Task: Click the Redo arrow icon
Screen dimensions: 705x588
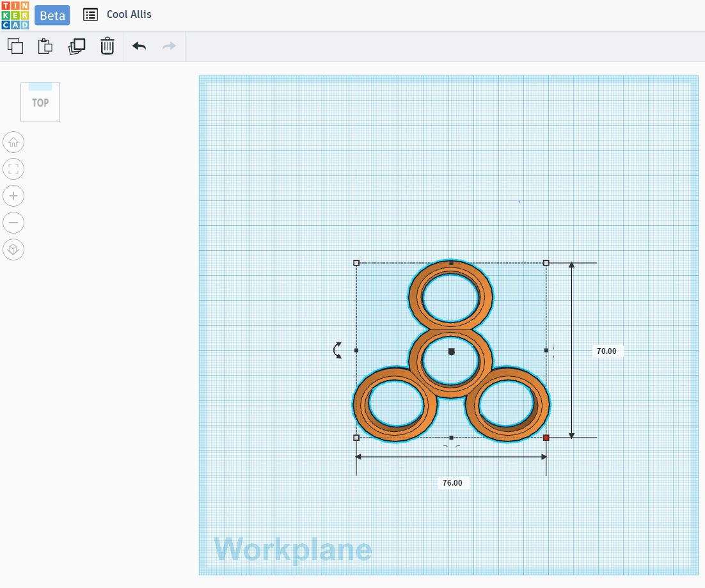Action: coord(168,46)
